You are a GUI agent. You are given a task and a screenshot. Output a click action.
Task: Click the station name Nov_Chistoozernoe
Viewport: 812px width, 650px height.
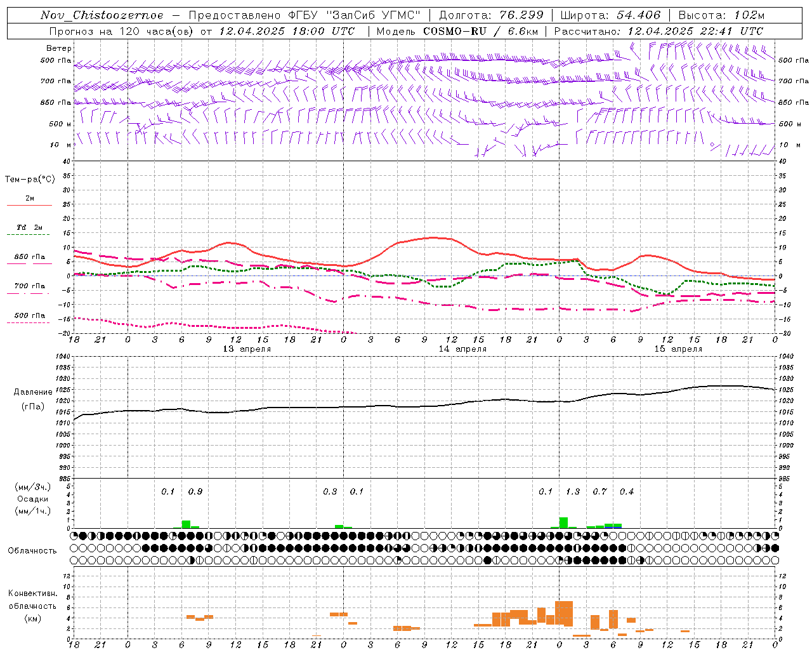click(x=101, y=15)
